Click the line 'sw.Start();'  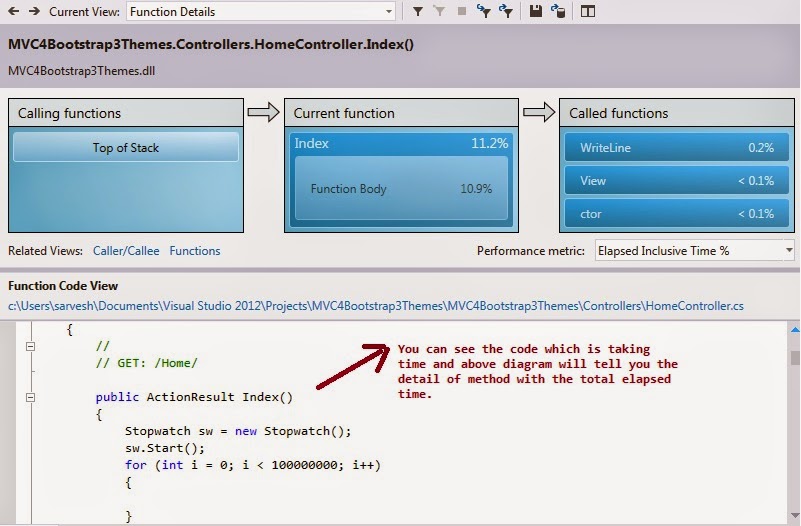164,448
